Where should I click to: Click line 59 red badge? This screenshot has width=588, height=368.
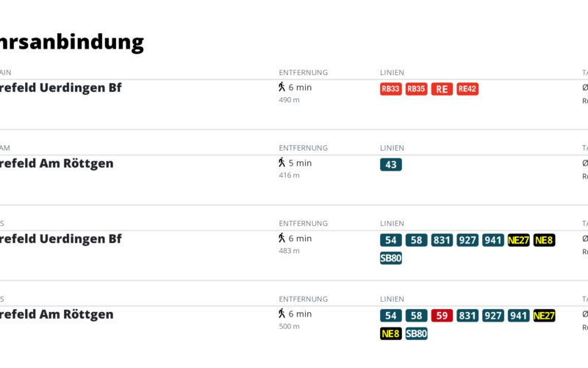click(x=442, y=316)
